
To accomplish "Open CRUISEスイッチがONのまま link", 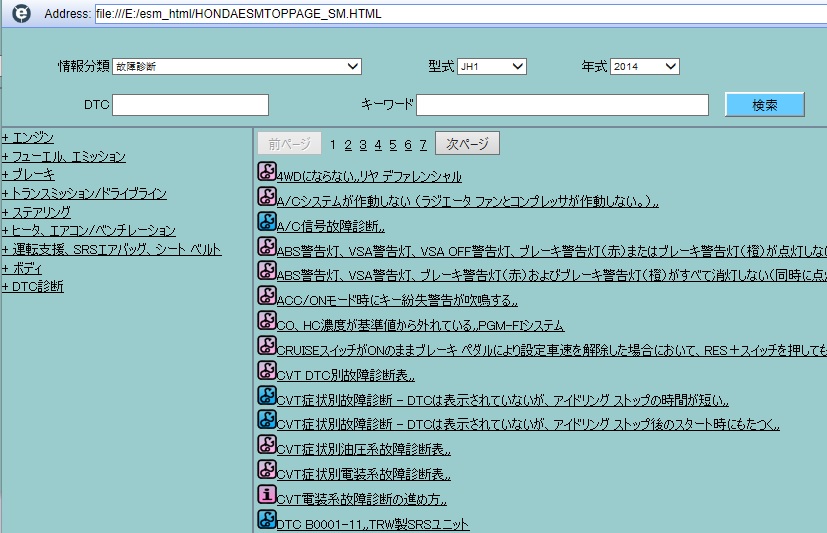I will click(552, 350).
